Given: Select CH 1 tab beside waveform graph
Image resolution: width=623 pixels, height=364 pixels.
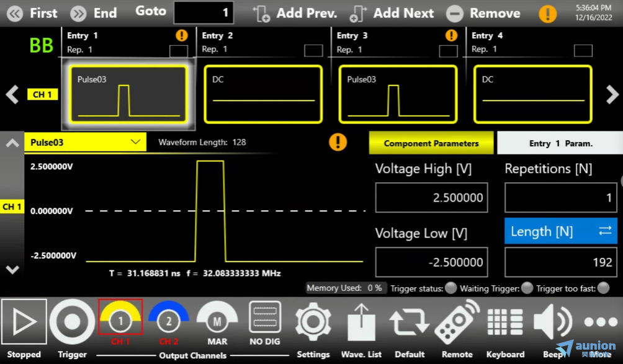Looking at the screenshot, I should pos(12,206).
